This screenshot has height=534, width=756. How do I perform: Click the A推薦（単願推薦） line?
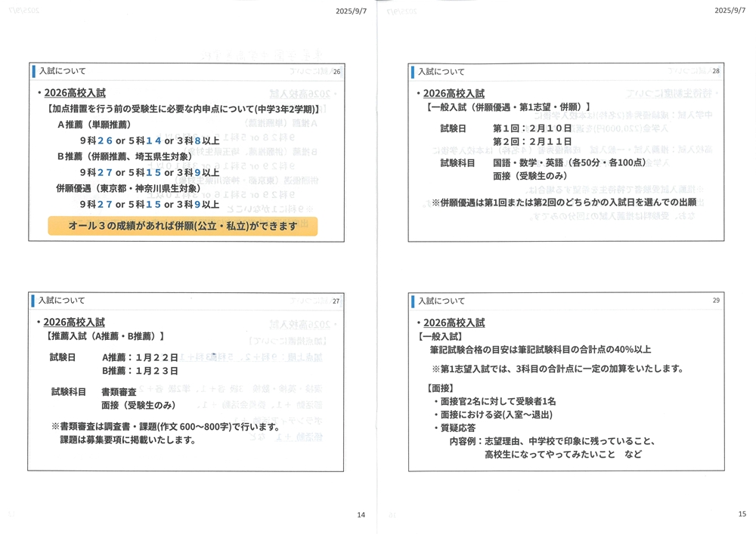pyautogui.click(x=94, y=124)
